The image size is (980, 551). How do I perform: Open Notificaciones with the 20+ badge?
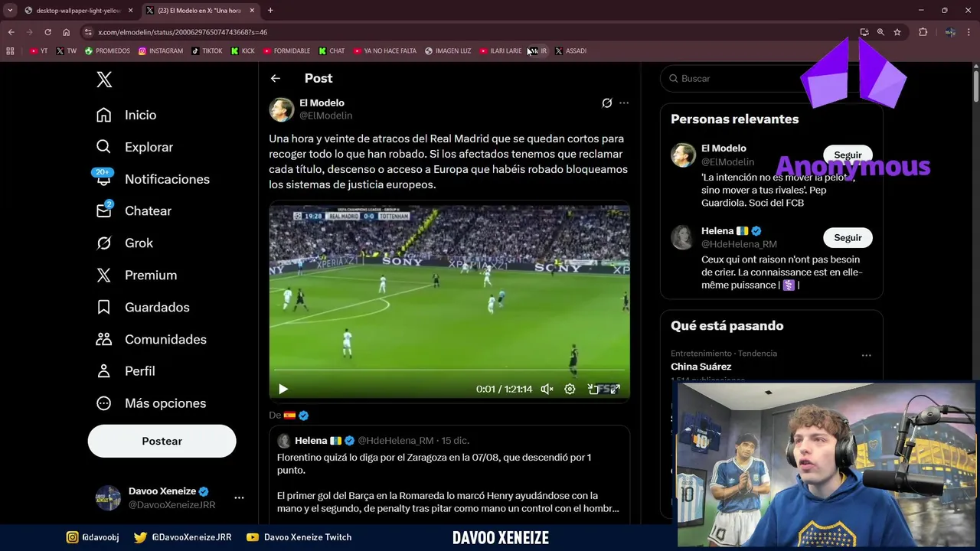coord(152,179)
